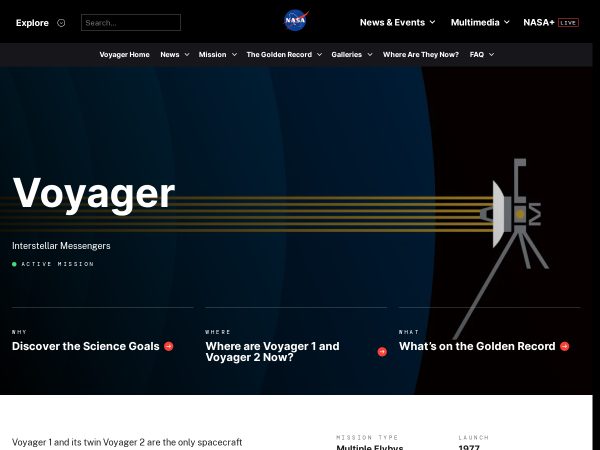Open the Explore menu circle icon

pyautogui.click(x=61, y=23)
